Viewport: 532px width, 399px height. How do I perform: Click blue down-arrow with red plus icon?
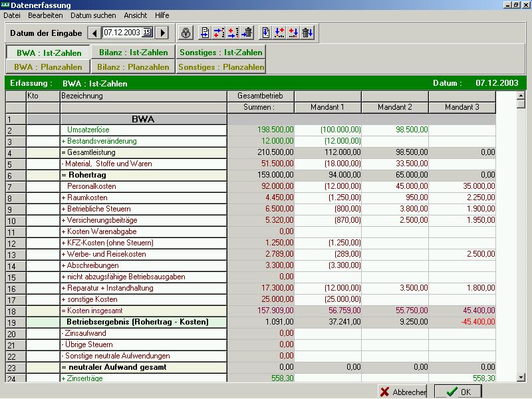(x=279, y=33)
